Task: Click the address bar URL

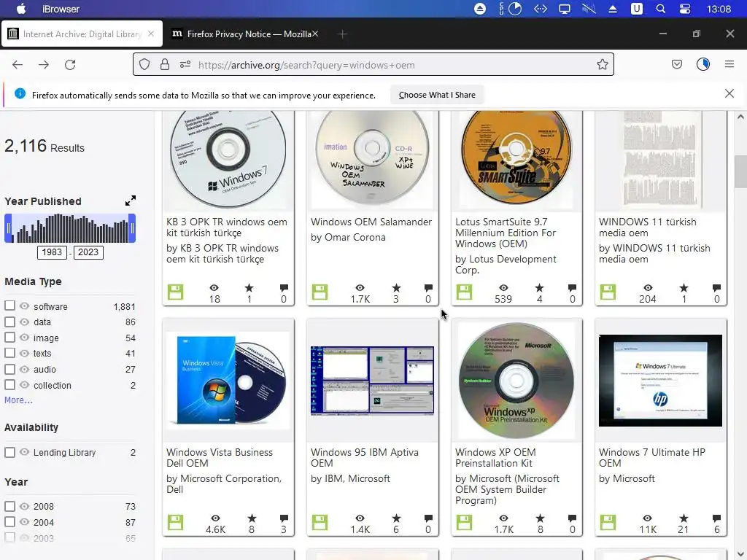Action: click(x=306, y=65)
